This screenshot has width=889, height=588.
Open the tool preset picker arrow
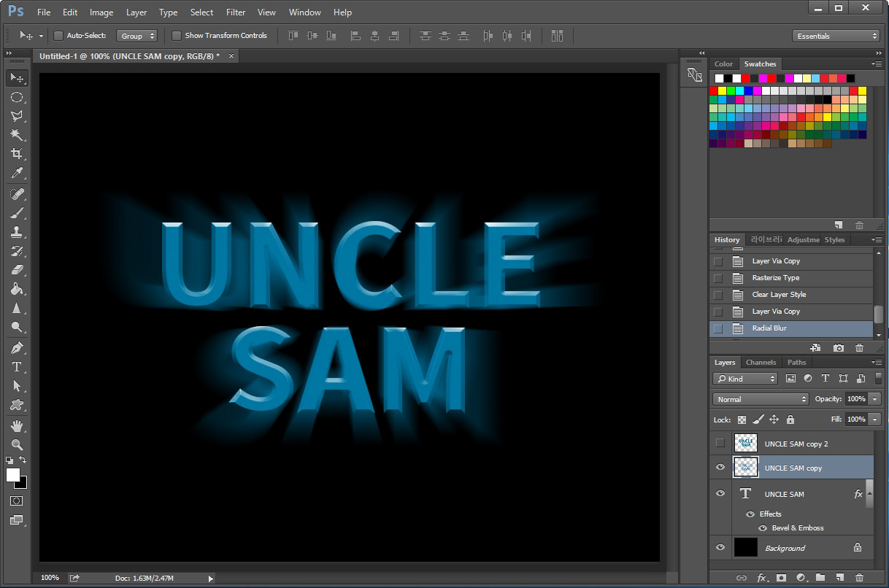pyautogui.click(x=41, y=35)
